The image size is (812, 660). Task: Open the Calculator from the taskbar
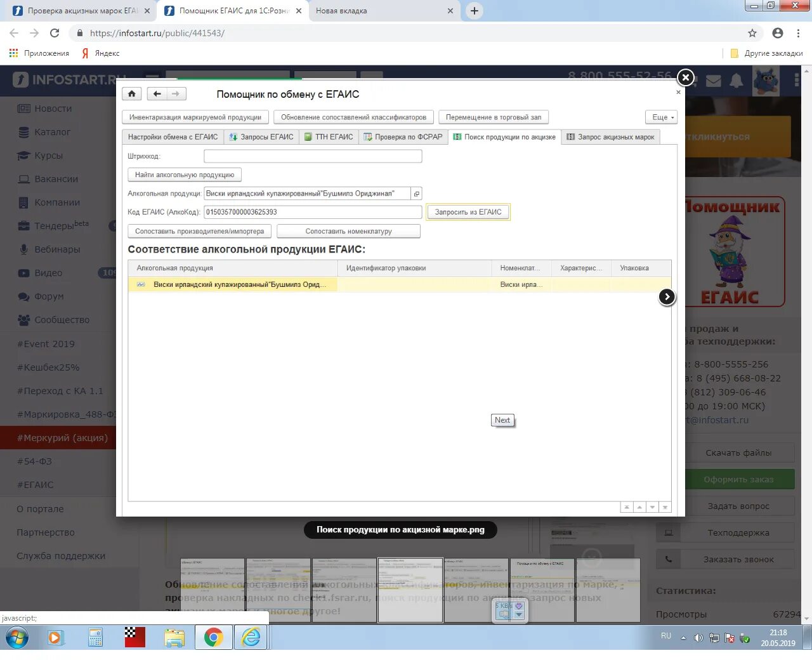[x=95, y=638]
